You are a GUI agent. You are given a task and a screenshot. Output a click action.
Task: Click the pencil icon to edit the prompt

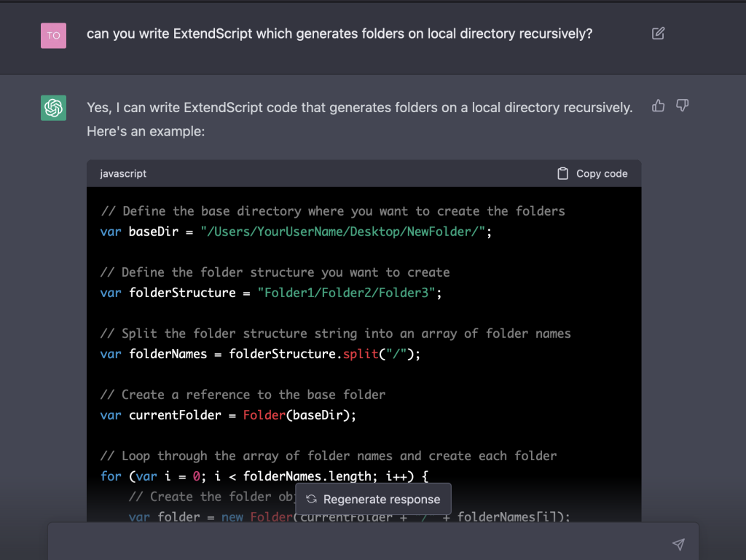(x=658, y=33)
